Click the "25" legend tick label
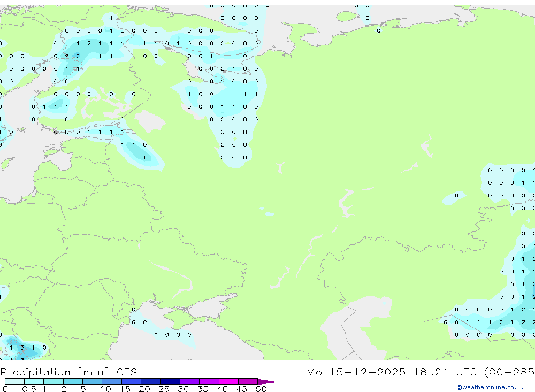Image resolution: width=535 pixels, height=392 pixels. 164,389
